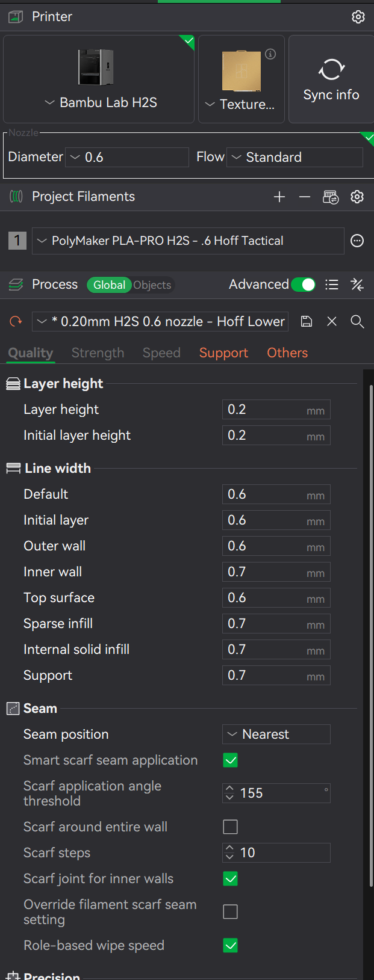The image size is (374, 980).
Task: Open Project Filaments settings gear
Action: [357, 197]
